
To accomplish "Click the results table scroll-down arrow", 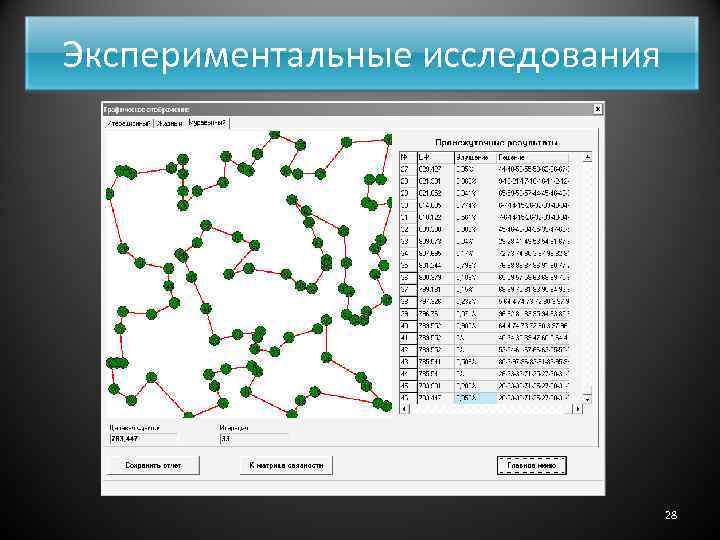I will [587, 398].
